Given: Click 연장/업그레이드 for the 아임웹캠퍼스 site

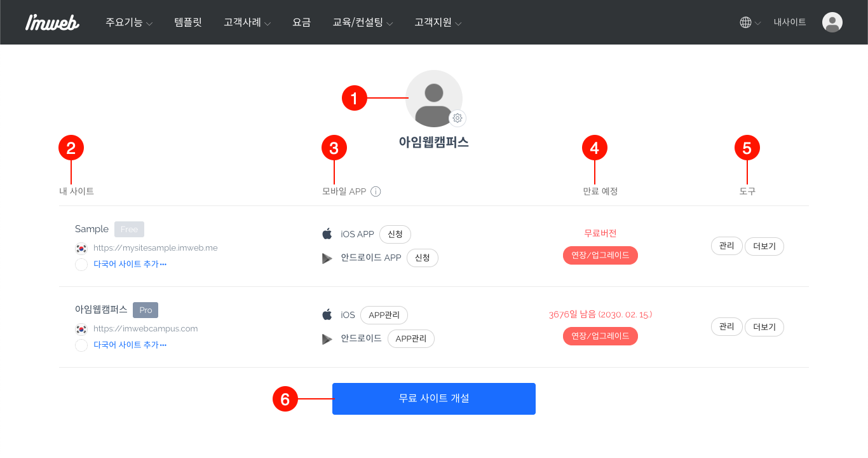Looking at the screenshot, I should (600, 336).
